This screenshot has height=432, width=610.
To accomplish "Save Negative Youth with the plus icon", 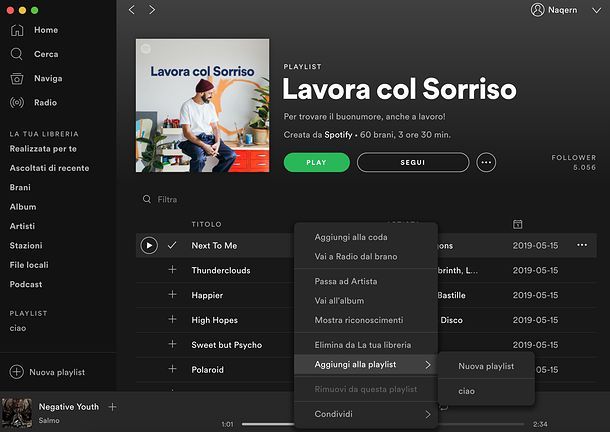I will pyautogui.click(x=112, y=407).
